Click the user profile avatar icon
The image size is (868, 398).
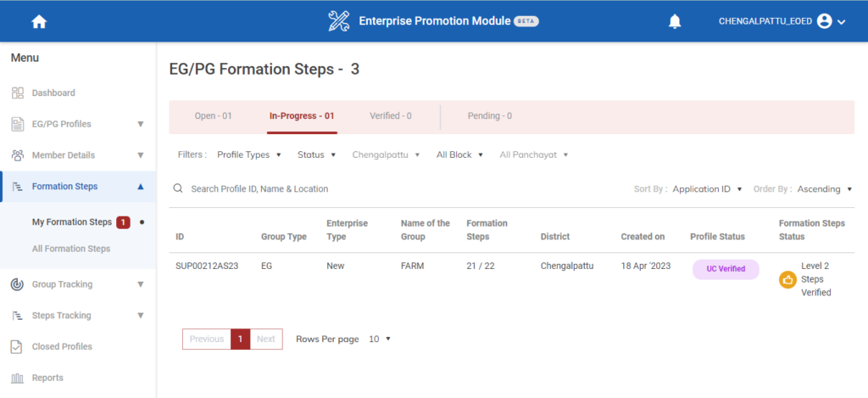(824, 22)
